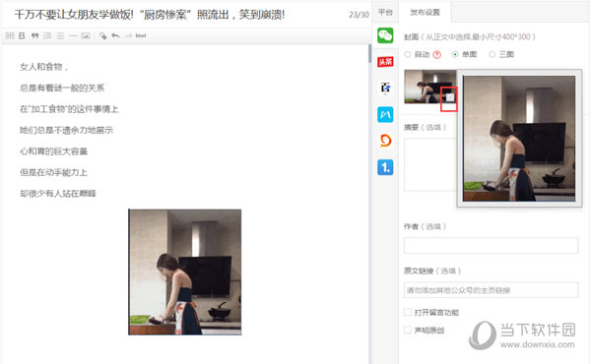The image size is (591, 364).
Task: Click the kitchen image in article body
Action: (x=185, y=272)
